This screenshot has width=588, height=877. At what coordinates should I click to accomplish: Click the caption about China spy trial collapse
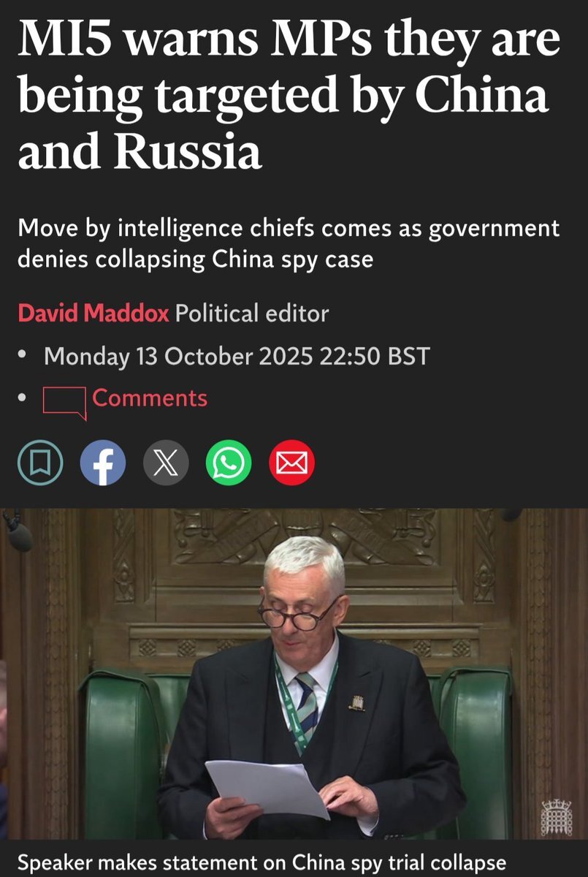(x=261, y=862)
